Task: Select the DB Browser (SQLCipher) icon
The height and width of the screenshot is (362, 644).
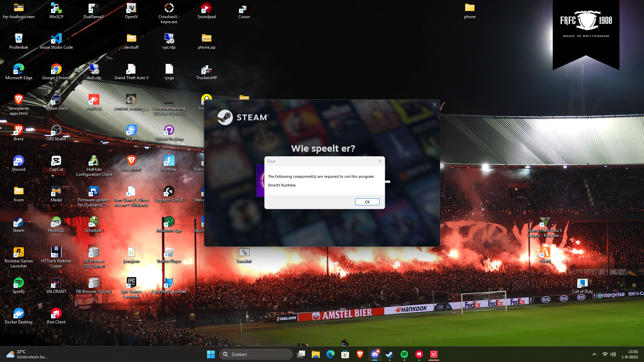Action: point(94,258)
